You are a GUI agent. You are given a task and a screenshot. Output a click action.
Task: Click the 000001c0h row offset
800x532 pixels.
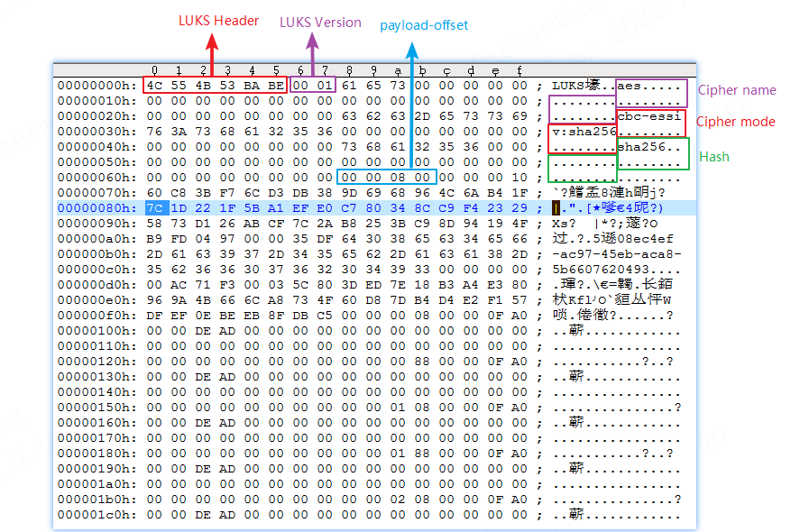[97, 514]
